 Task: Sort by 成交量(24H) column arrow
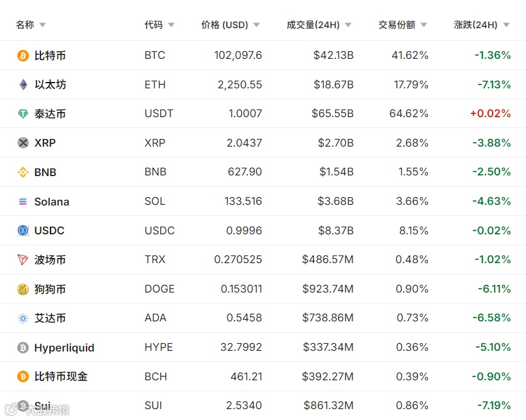click(348, 25)
